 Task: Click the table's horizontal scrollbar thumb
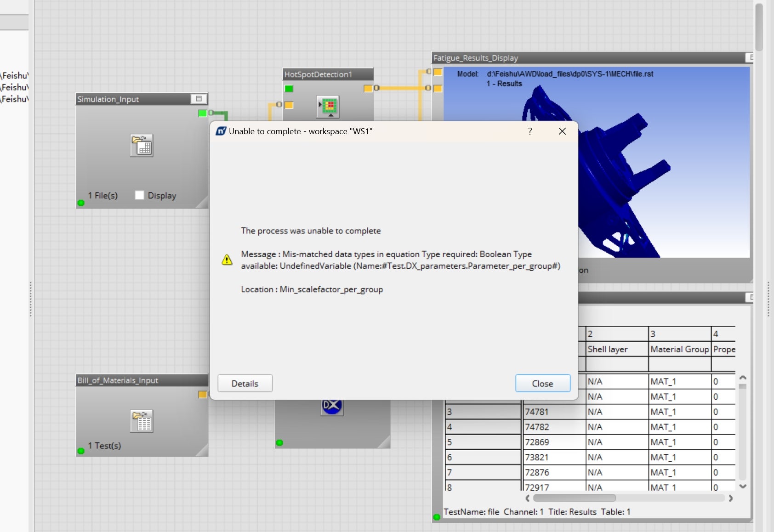(575, 498)
